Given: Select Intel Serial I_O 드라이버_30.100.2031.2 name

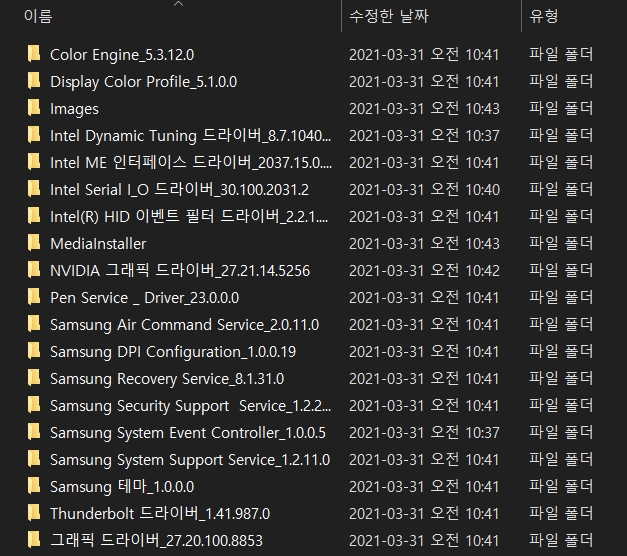Looking at the screenshot, I should [180, 190].
